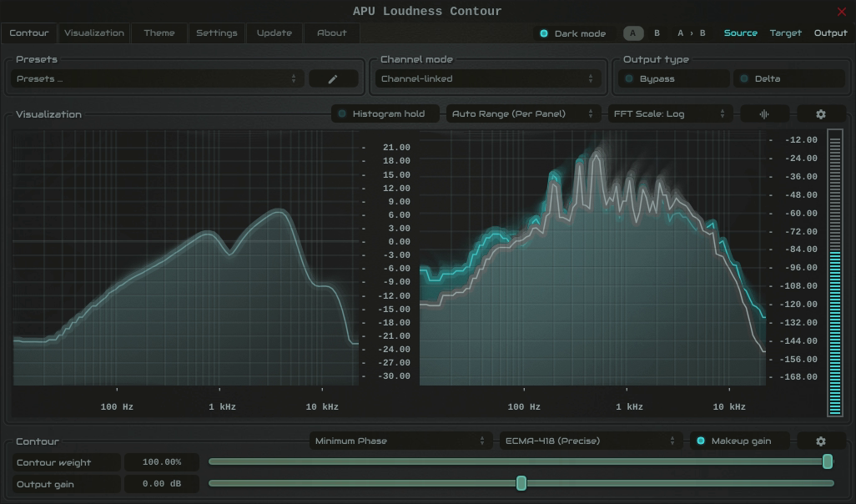This screenshot has width=856, height=504.
Task: Click the Output gain label
Action: click(66, 484)
